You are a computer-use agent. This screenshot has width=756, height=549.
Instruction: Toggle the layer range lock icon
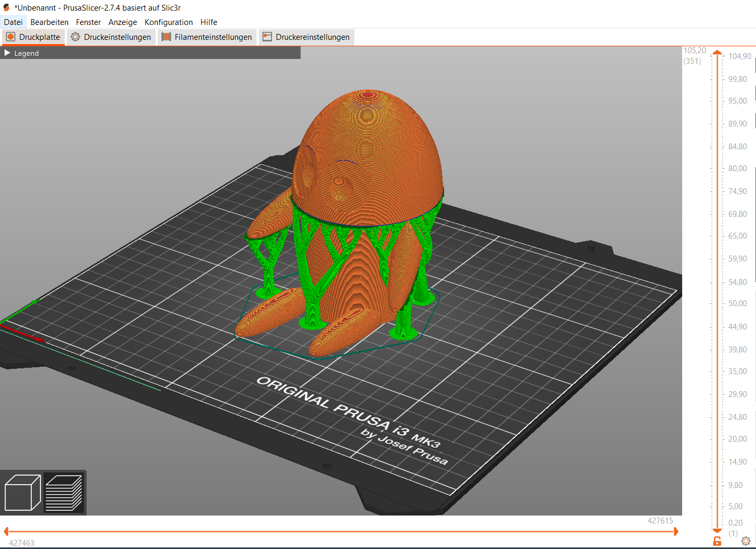pyautogui.click(x=717, y=539)
